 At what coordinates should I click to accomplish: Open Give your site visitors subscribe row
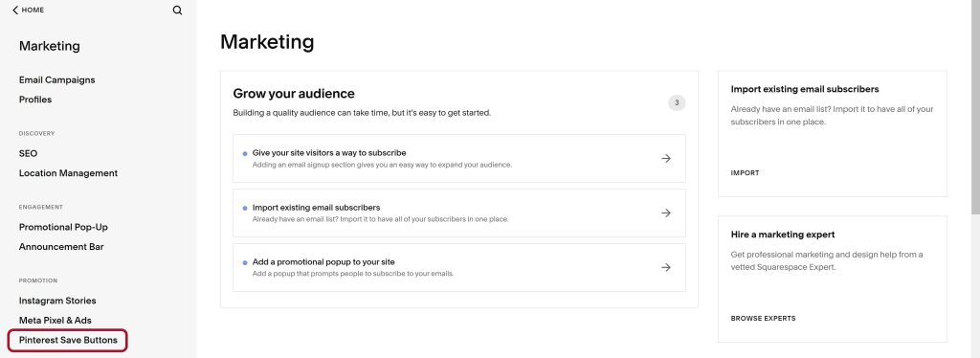tap(458, 159)
